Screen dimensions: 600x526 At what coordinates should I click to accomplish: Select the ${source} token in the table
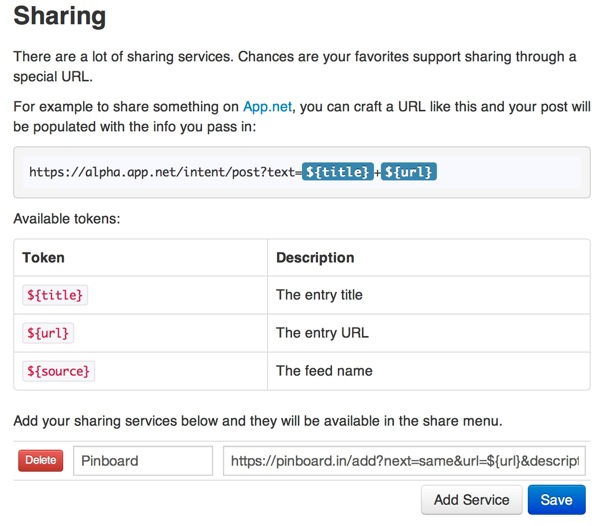pyautogui.click(x=58, y=371)
